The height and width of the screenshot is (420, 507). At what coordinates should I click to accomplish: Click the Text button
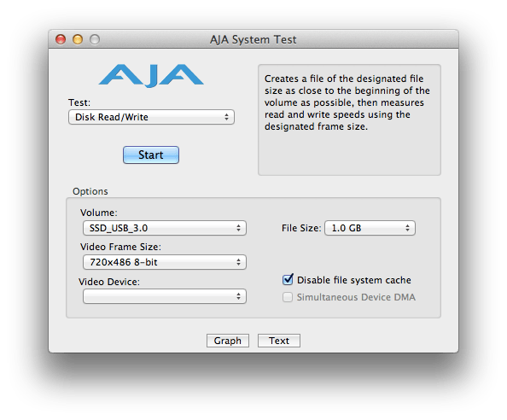(279, 341)
